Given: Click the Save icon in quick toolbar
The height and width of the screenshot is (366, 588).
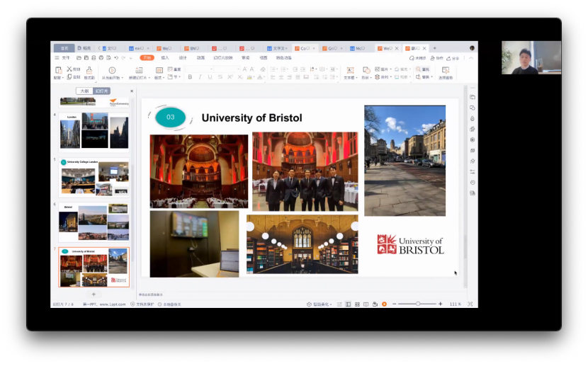Looking at the screenshot, I should point(86,57).
